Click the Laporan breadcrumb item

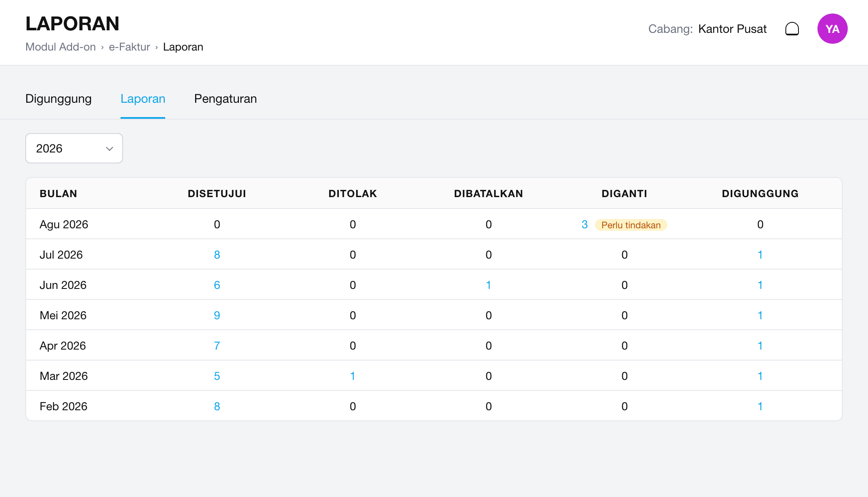(x=183, y=47)
